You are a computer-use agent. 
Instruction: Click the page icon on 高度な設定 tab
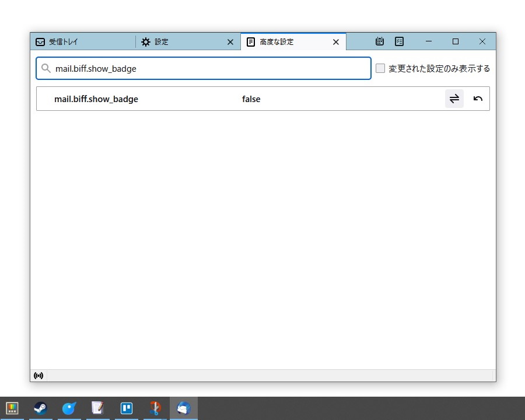pyautogui.click(x=251, y=41)
